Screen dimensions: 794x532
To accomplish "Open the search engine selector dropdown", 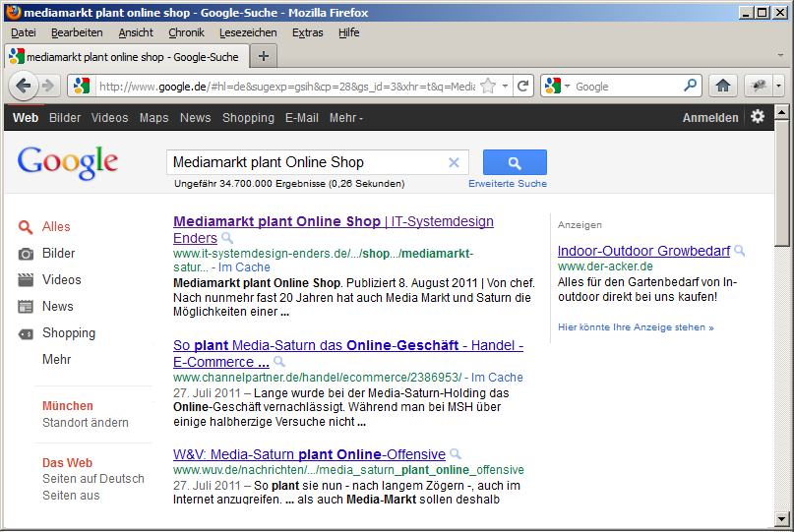I will (x=567, y=87).
